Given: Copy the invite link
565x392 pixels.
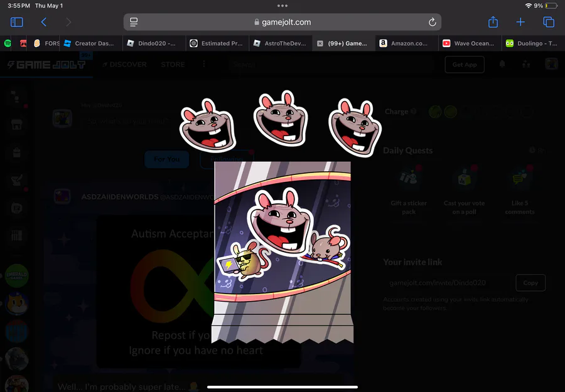Looking at the screenshot, I should tap(530, 283).
